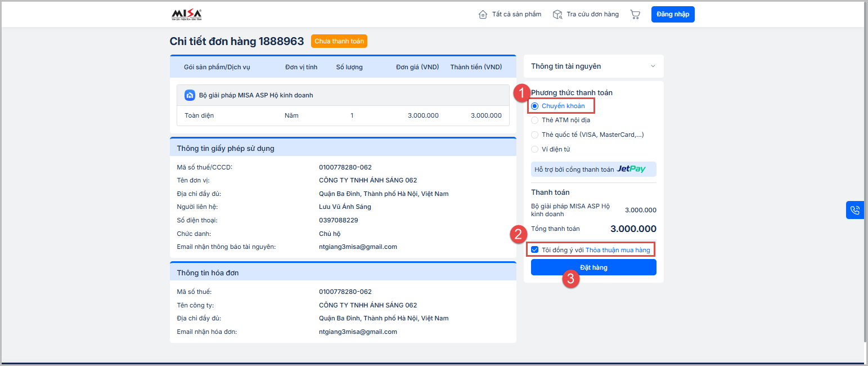Screen dimensions: 868x366
Task: Click the floating phone support icon
Action: click(856, 210)
